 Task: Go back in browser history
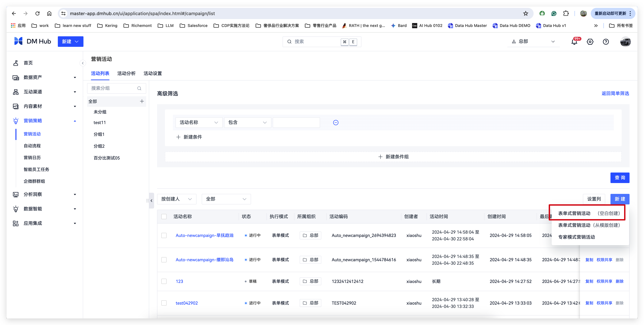point(14,13)
